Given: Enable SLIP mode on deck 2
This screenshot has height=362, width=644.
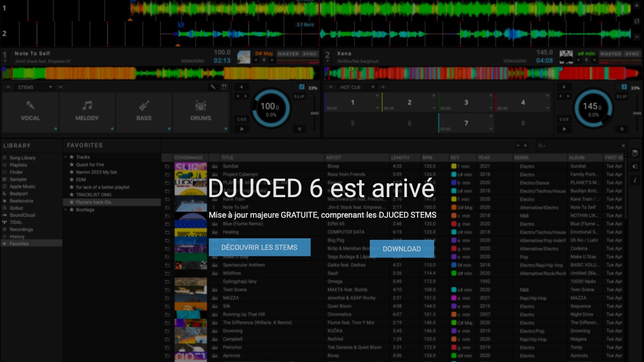Looking at the screenshot, I should (x=622, y=97).
